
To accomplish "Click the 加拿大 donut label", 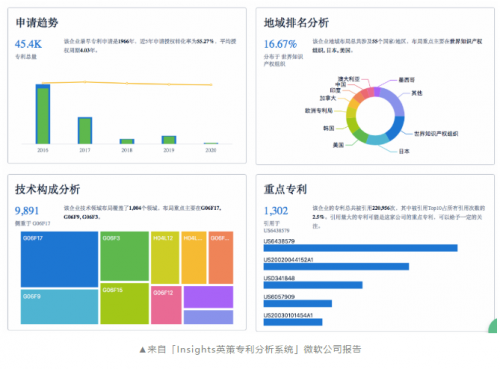I will (x=328, y=98).
